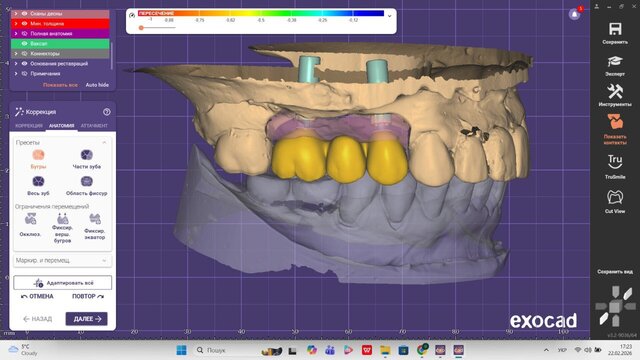Switch to the АНАТОМИЯ tab

(62, 126)
